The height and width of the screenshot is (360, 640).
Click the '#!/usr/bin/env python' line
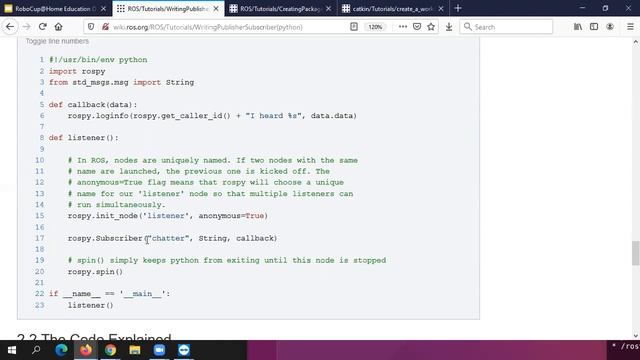98,60
